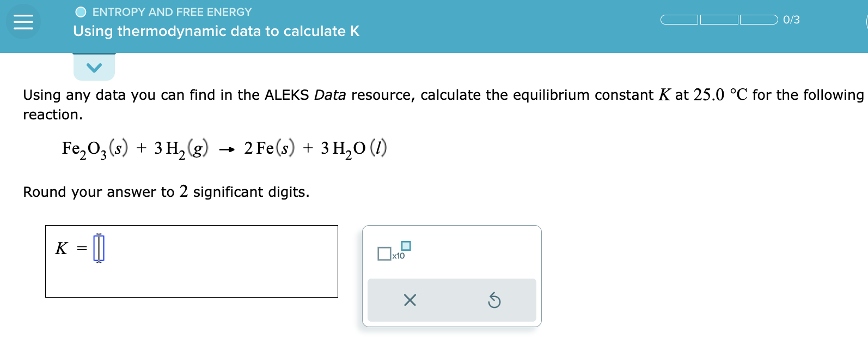Select the blue exponent box of the x10 template
Screen dimensions: 868x338
[406, 246]
